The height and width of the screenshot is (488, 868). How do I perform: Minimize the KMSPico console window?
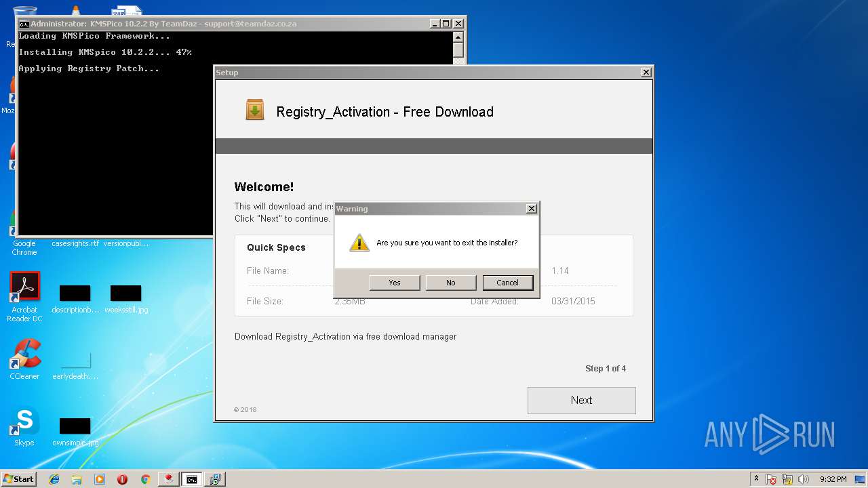(x=435, y=24)
